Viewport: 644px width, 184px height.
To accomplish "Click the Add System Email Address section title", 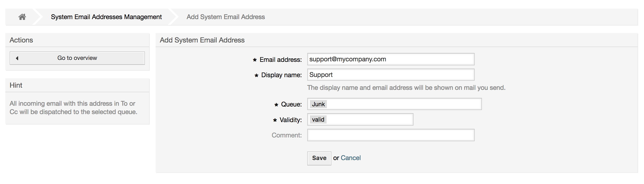I will [x=202, y=40].
